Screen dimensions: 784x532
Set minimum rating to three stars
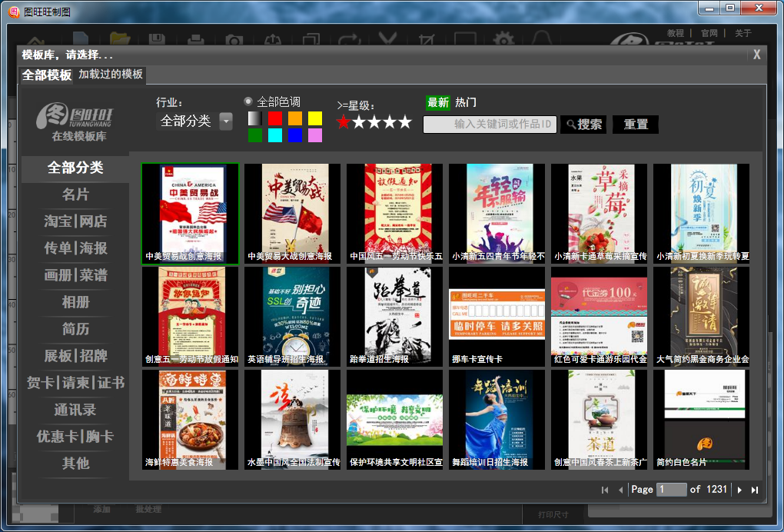coord(374,122)
